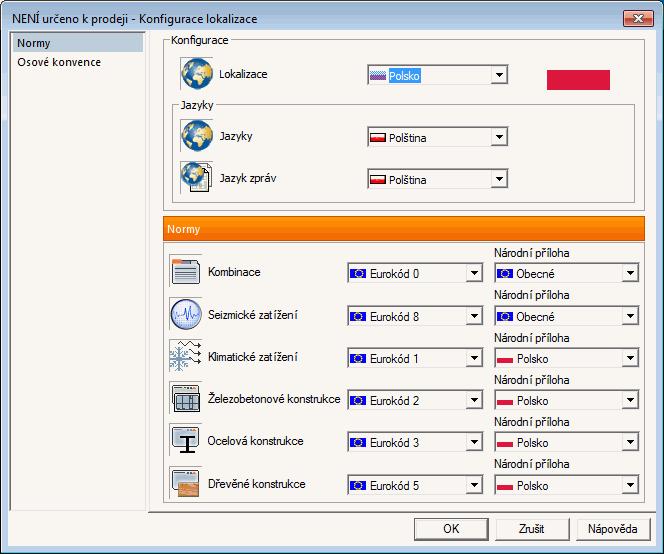Open Dřevěné Národní příloha Polsko dropdown arrow
The width and height of the screenshot is (664, 554).
click(630, 485)
